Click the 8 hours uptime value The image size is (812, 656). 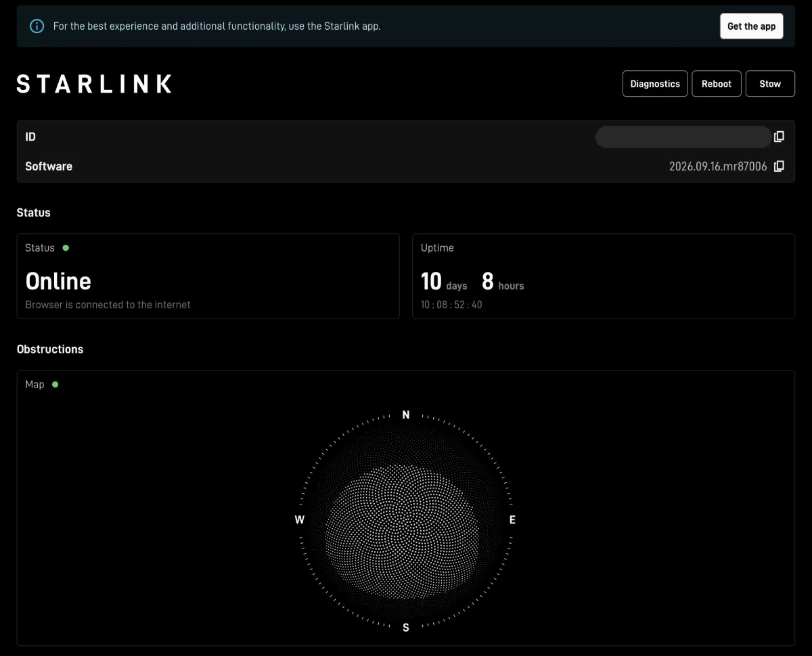pos(503,281)
